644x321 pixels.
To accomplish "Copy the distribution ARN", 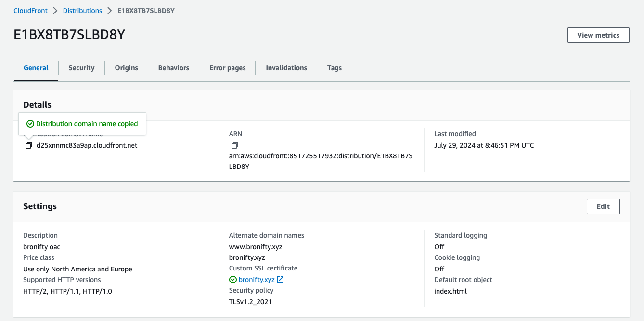I will (x=234, y=145).
